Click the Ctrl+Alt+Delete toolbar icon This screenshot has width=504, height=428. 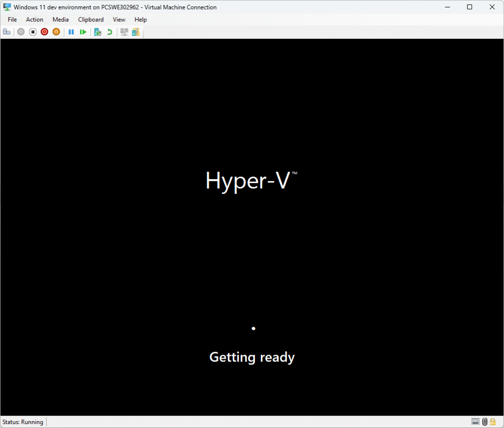tap(7, 32)
